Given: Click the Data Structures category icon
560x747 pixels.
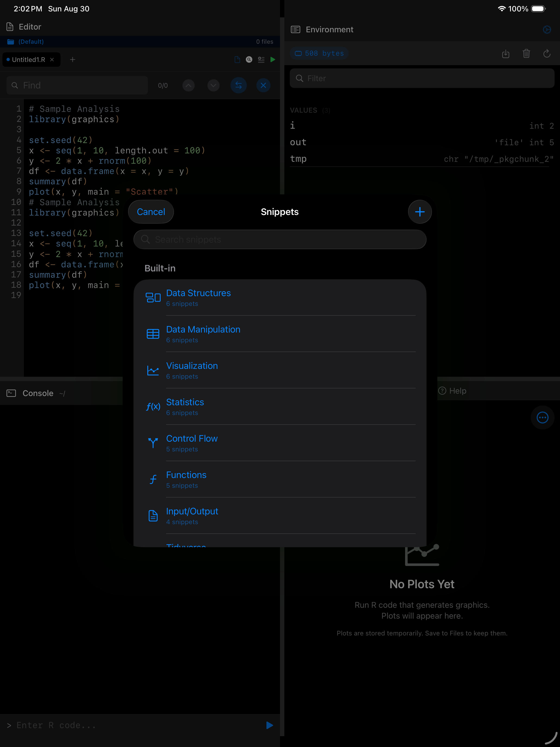Looking at the screenshot, I should pos(153,297).
